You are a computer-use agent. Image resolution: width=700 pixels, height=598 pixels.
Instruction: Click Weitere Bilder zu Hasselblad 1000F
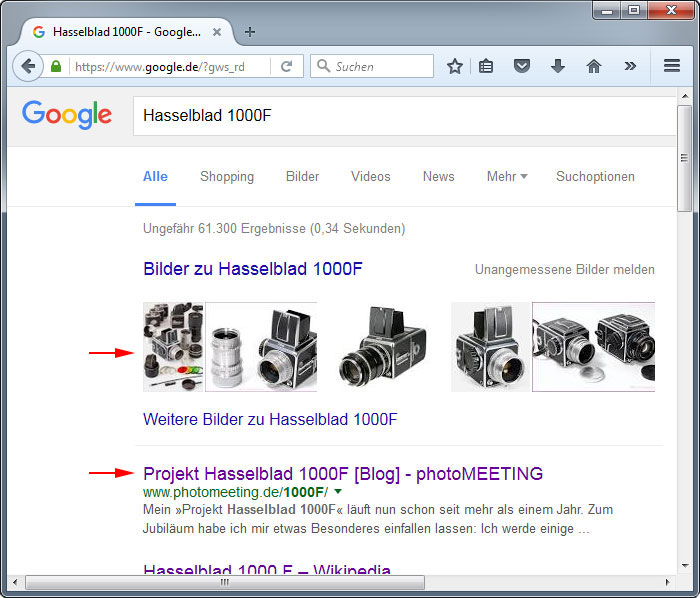tap(270, 419)
